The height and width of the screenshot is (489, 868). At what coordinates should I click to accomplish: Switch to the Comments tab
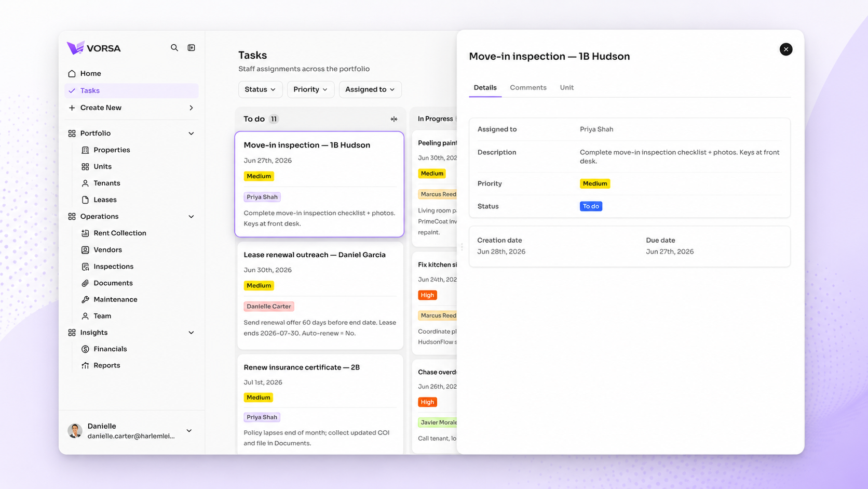coord(528,88)
